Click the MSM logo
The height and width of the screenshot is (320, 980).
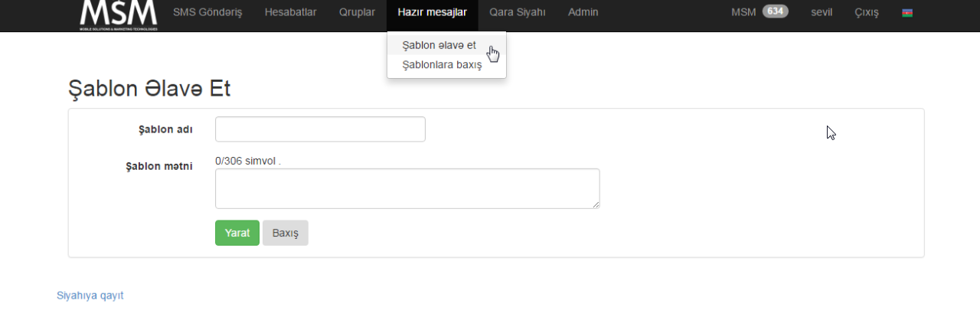119,15
